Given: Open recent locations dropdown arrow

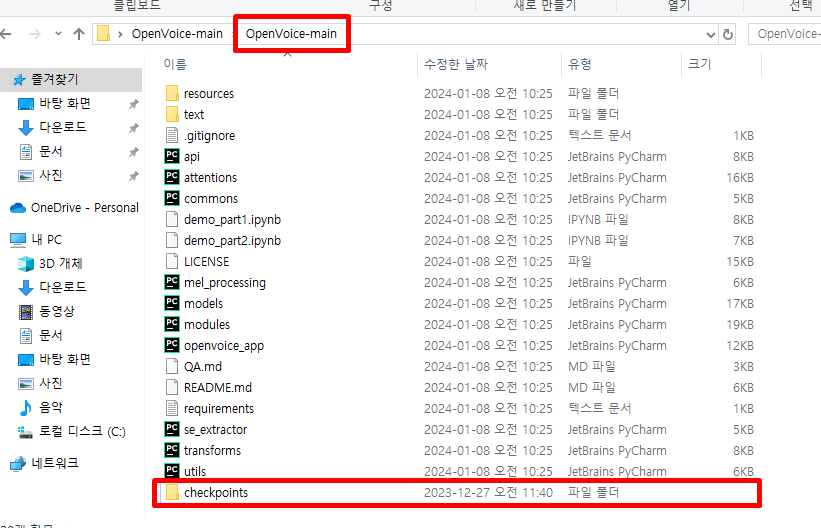Looking at the screenshot, I should click(58, 34).
